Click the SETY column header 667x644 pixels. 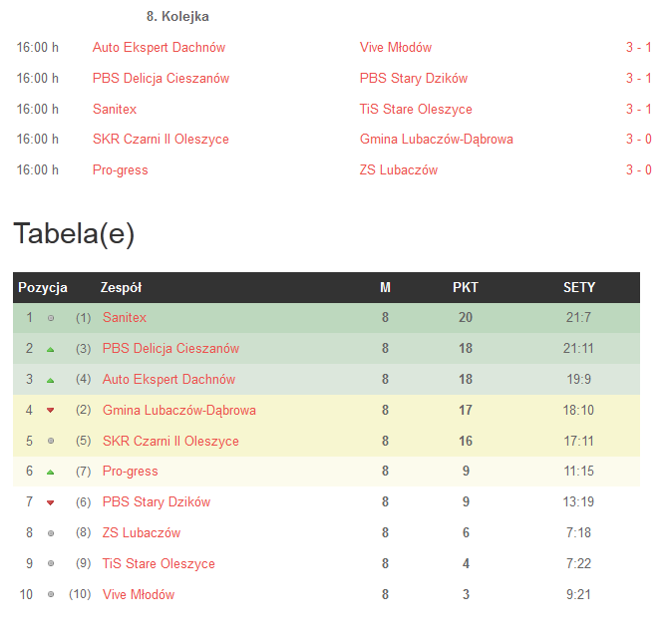click(x=579, y=287)
